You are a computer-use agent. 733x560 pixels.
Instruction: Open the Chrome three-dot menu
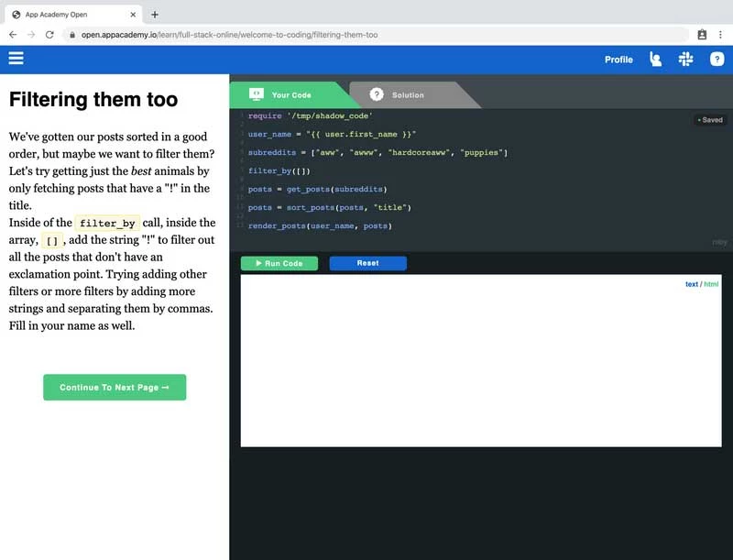[x=720, y=35]
